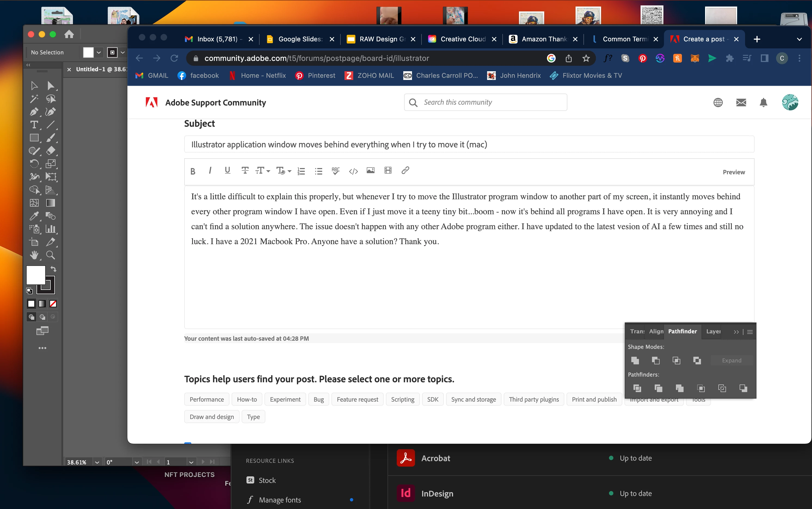Select the Bug topic tag
Image resolution: width=812 pixels, height=509 pixels.
[x=318, y=399]
